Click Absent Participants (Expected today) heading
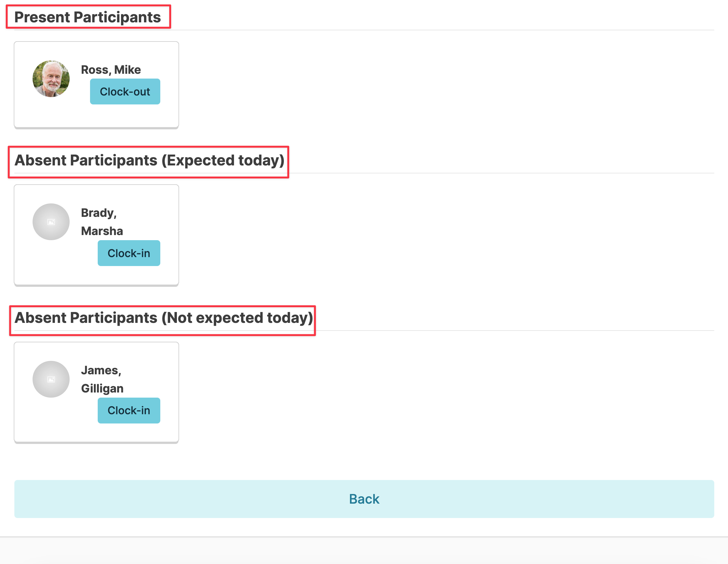Screen dimensions: 728x564 coord(149,160)
